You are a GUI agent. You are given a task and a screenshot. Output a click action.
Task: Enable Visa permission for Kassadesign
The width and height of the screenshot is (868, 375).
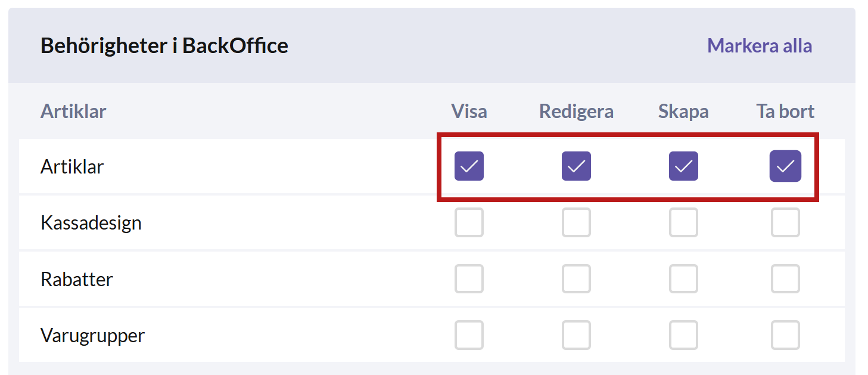pos(469,222)
